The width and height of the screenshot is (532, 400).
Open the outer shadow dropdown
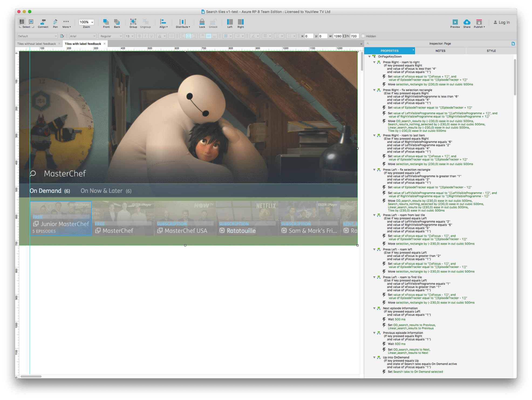tap(240, 36)
